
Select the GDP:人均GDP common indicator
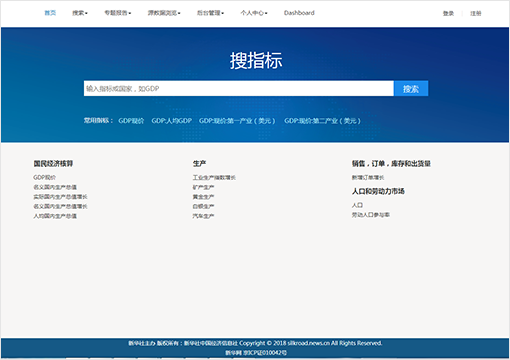pos(172,121)
